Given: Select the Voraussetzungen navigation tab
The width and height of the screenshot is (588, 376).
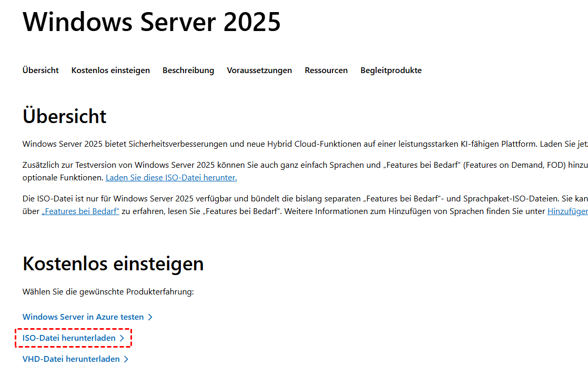Looking at the screenshot, I should (x=259, y=70).
